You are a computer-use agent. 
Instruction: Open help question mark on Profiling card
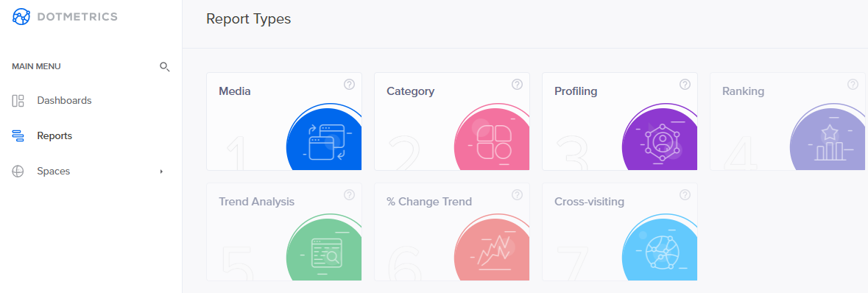[685, 84]
